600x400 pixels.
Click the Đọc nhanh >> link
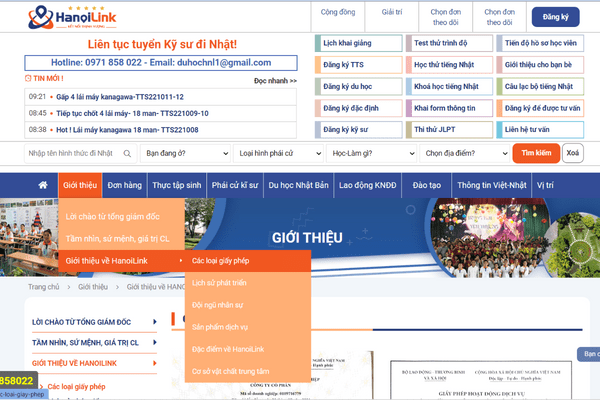click(275, 81)
